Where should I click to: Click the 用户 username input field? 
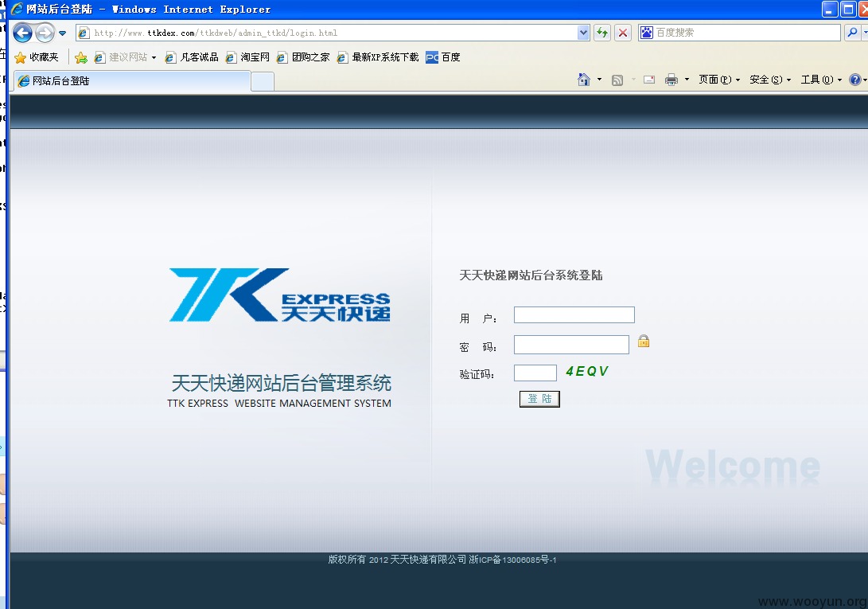[x=574, y=314]
